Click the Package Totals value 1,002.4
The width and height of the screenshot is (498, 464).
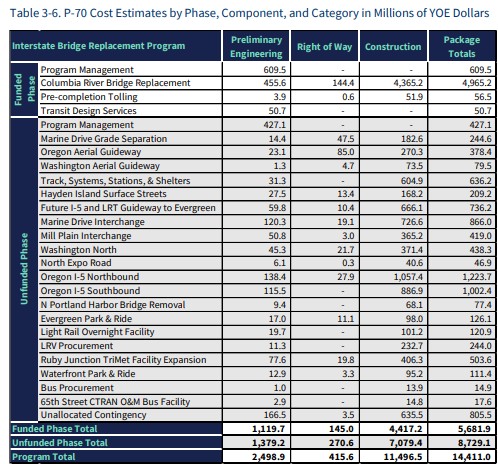(x=477, y=291)
